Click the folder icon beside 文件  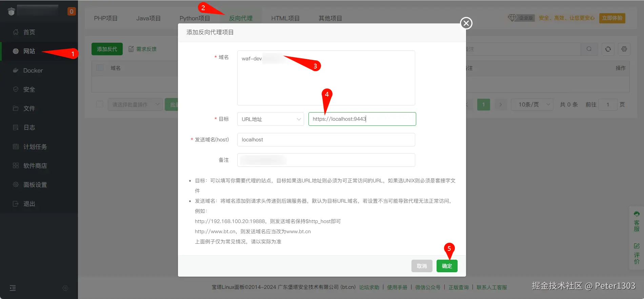click(16, 108)
